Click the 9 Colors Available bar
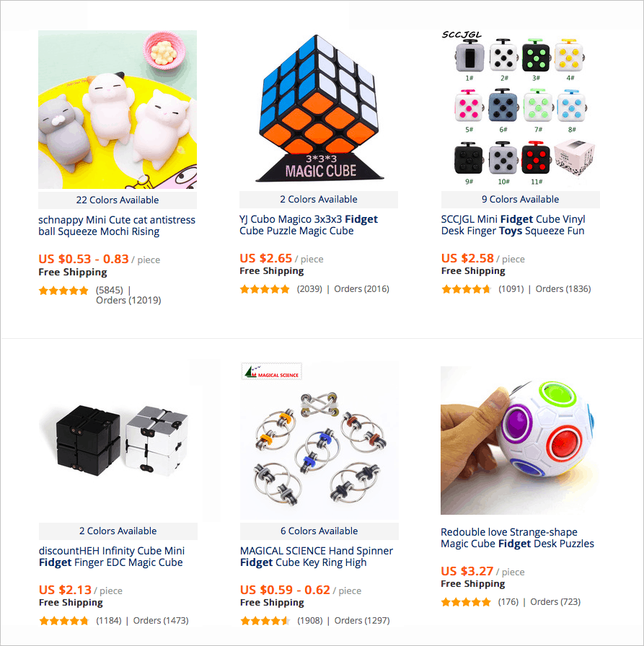 [x=521, y=200]
